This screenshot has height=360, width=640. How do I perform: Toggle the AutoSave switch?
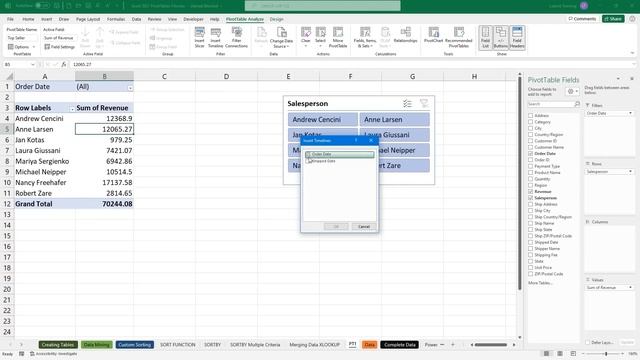[42, 6]
